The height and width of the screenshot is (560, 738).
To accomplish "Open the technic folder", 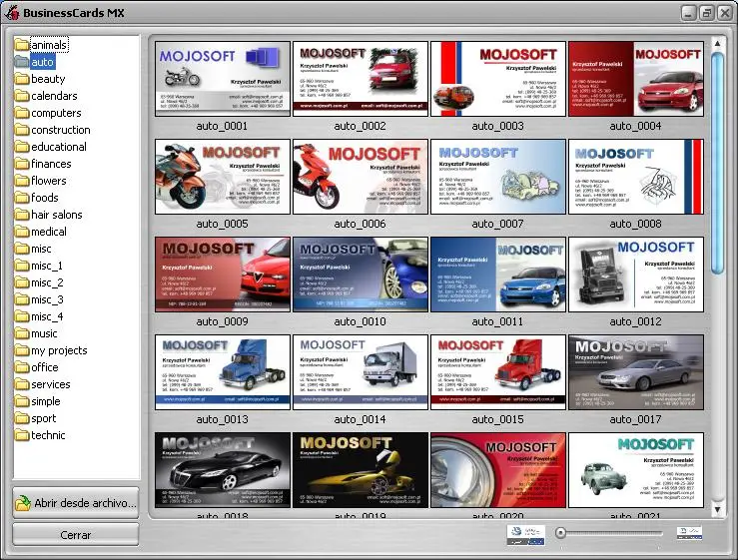I will (x=40, y=435).
